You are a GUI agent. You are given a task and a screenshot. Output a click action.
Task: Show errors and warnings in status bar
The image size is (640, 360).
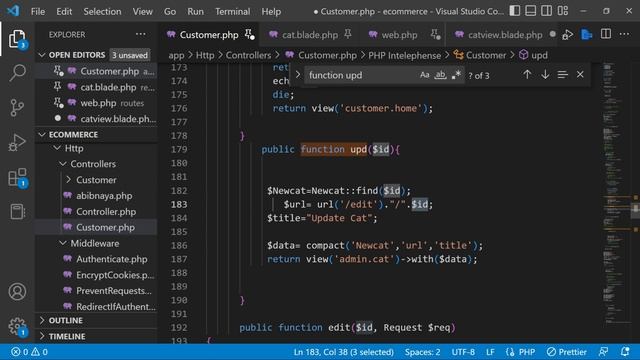(x=29, y=352)
